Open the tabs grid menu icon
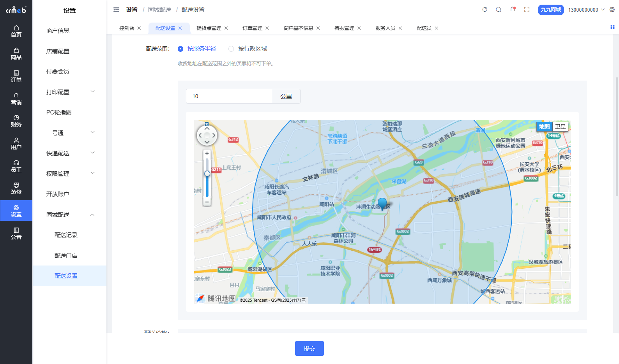The width and height of the screenshot is (619, 364). tap(612, 27)
